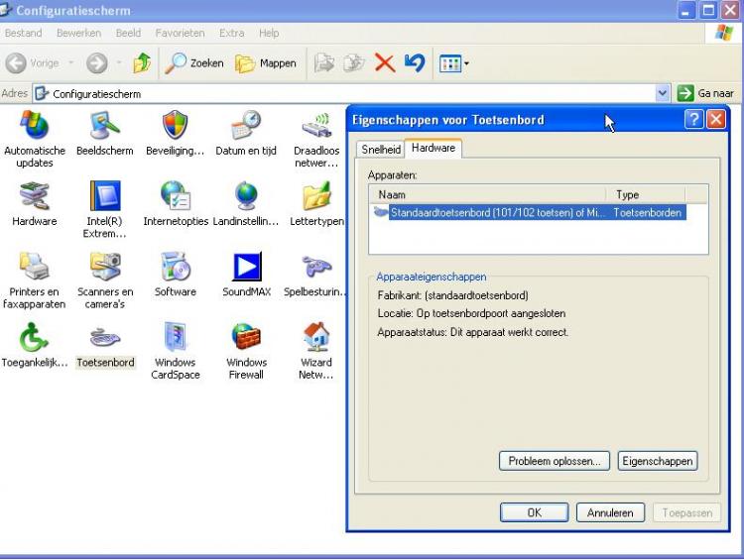Viewport: 744px width, 560px height.
Task: Open the Hardware control panel icon
Action: [x=34, y=195]
